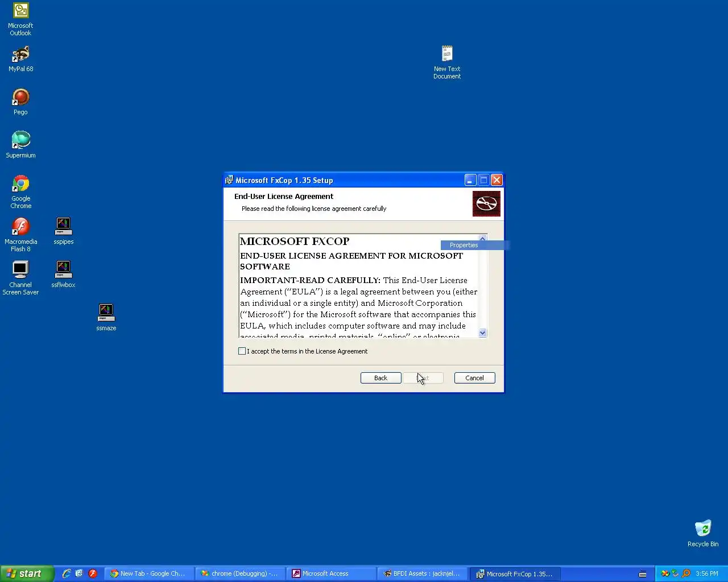The width and height of the screenshot is (728, 582).
Task: Switch to Microsoft Access taskbar item
Action: point(331,573)
